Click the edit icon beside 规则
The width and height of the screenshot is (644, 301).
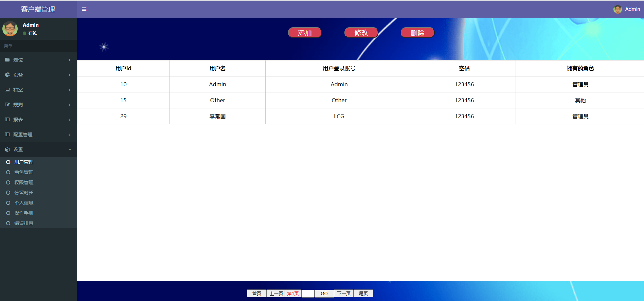pos(7,105)
